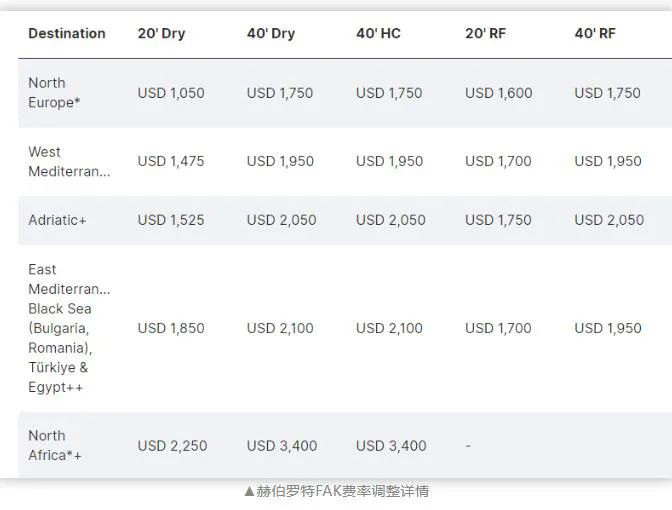Screen dimensions: 672x510
Task: Click the East Mediterranean Black Sea destination
Action: click(69, 328)
